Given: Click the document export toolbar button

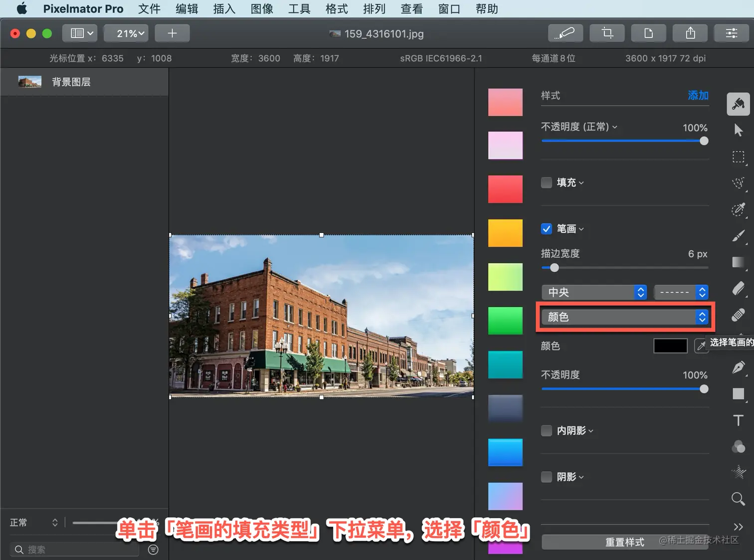Looking at the screenshot, I should [648, 33].
